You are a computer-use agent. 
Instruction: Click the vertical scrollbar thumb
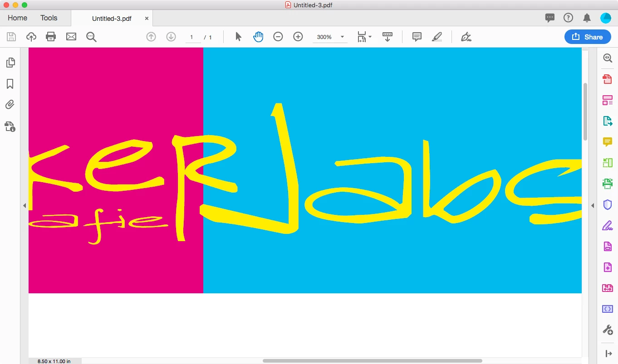pyautogui.click(x=585, y=112)
